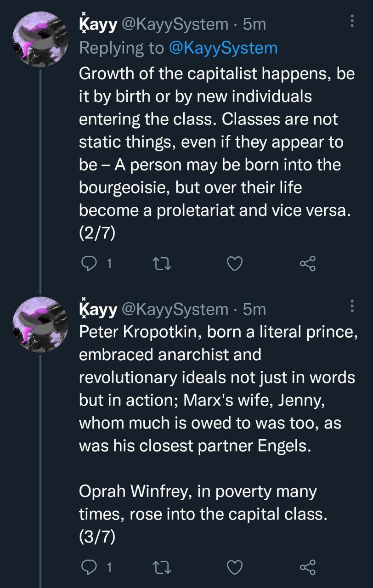Image resolution: width=373 pixels, height=588 pixels.
Task: Share the 2/7 tweet
Action: tap(307, 263)
